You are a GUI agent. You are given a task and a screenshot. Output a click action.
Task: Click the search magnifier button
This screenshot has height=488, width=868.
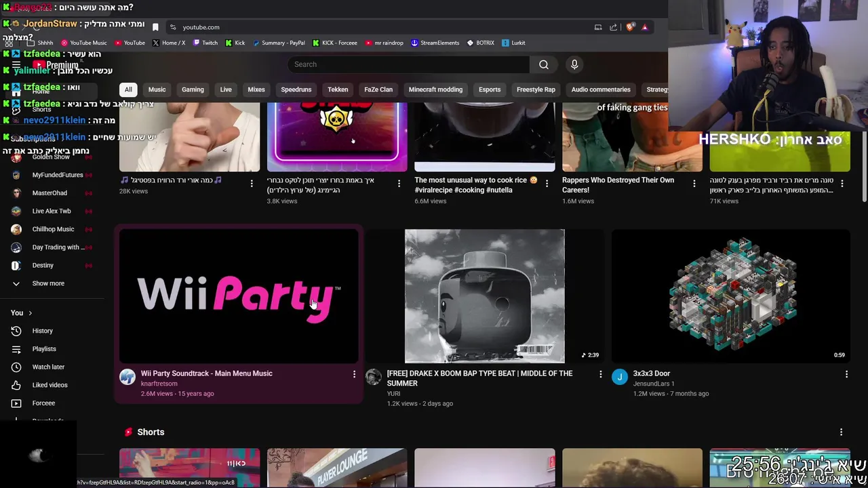(544, 64)
